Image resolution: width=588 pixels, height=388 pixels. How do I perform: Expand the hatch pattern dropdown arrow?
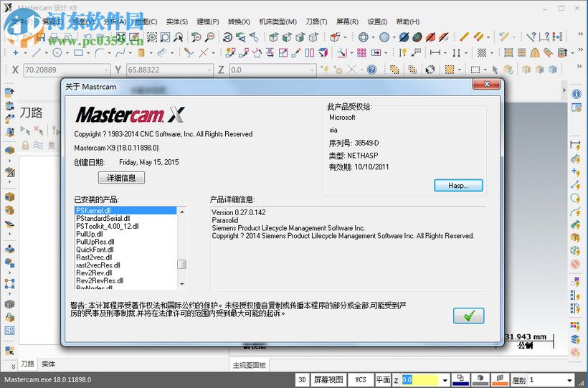click(492, 53)
